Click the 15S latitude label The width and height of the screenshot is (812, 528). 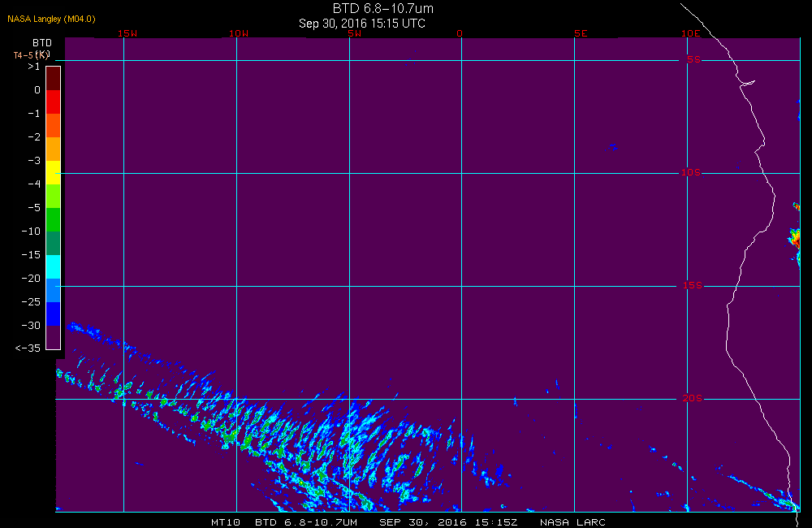click(691, 286)
